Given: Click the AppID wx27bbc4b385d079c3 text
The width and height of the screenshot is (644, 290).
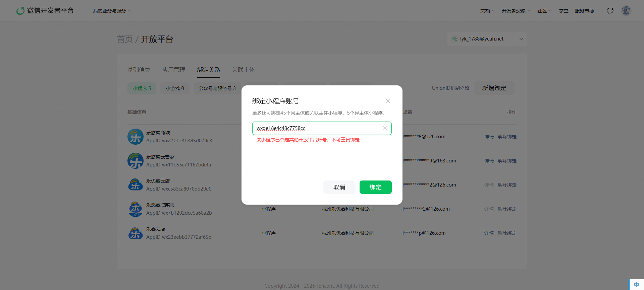Looking at the screenshot, I should coord(179,141).
